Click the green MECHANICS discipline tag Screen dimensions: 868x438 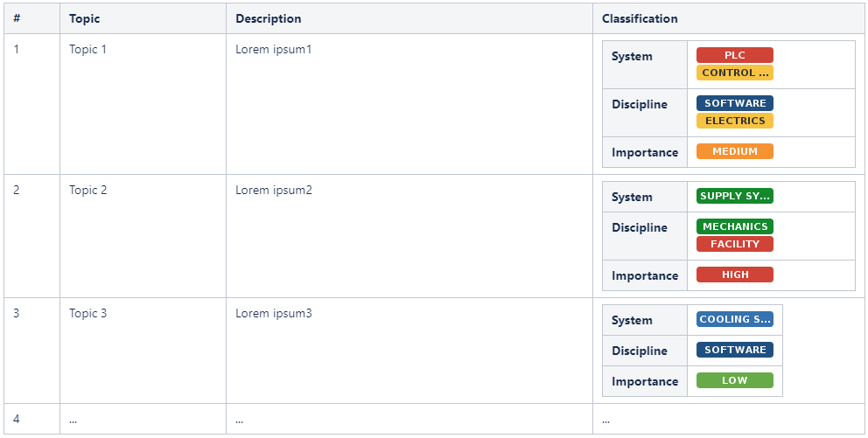[x=734, y=226]
